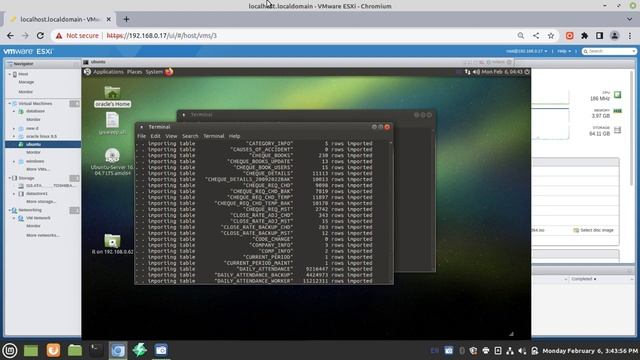The height and width of the screenshot is (360, 640).
Task: Click the green lightning app taskbar icon
Action: tap(140, 350)
